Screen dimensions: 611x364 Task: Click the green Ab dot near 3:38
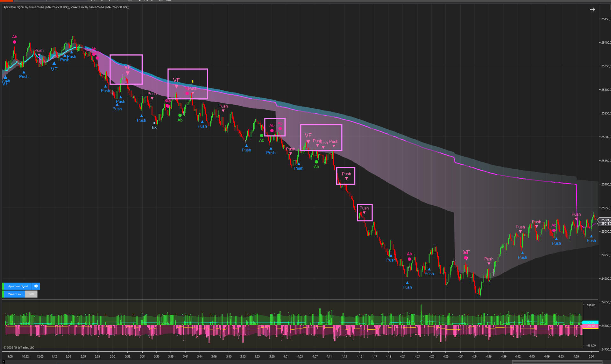click(x=180, y=115)
